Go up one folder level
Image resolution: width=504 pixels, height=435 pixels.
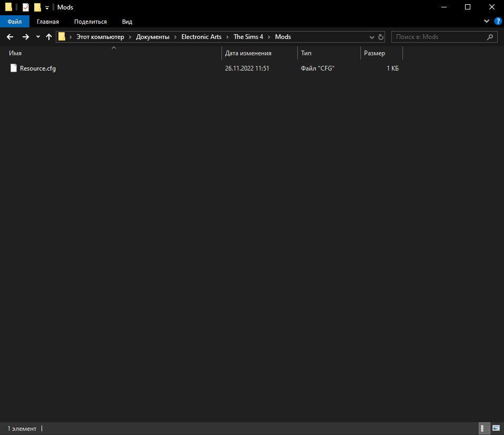49,37
